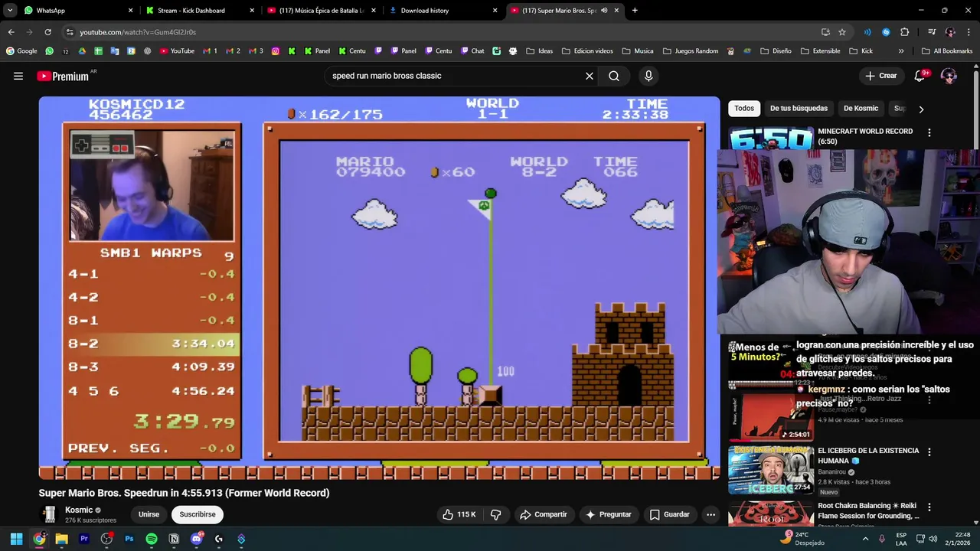Go back in browser history
Image resolution: width=980 pixels, height=551 pixels.
[x=11, y=32]
